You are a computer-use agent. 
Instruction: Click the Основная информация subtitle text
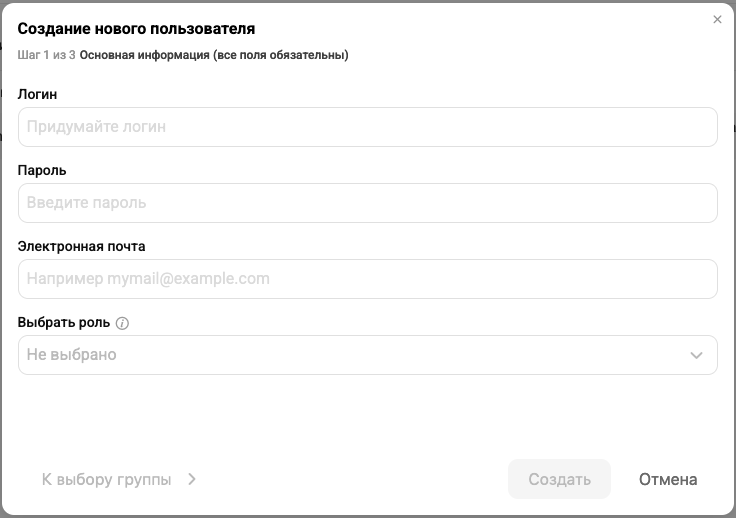click(214, 55)
